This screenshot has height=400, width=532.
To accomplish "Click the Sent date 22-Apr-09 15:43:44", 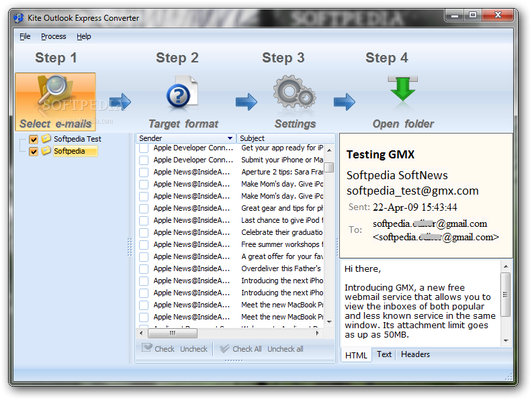I will click(414, 207).
